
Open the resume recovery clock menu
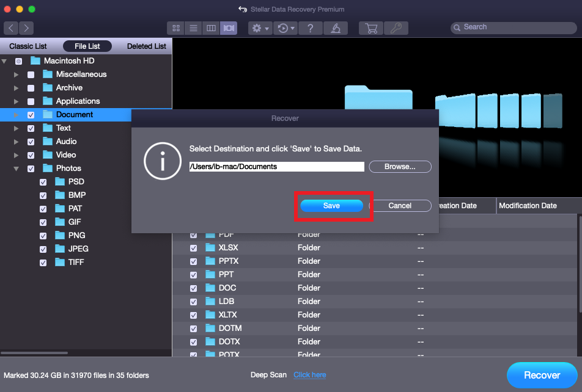pyautogui.click(x=286, y=28)
